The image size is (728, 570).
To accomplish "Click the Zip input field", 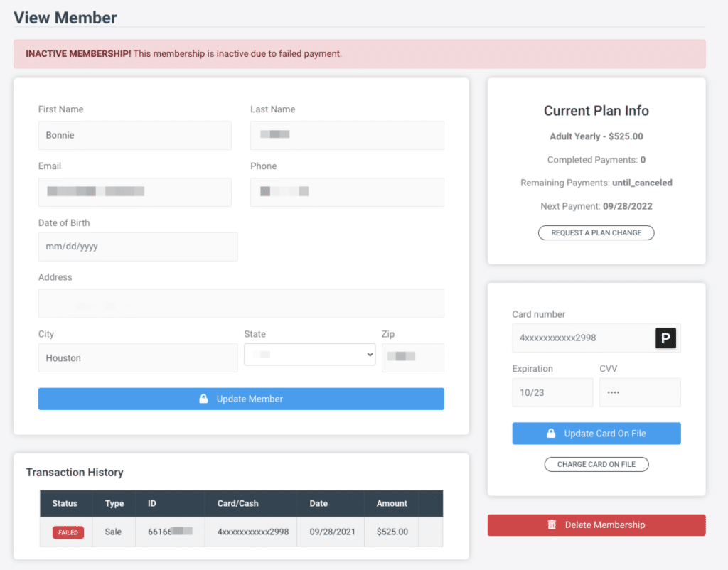I will [413, 358].
